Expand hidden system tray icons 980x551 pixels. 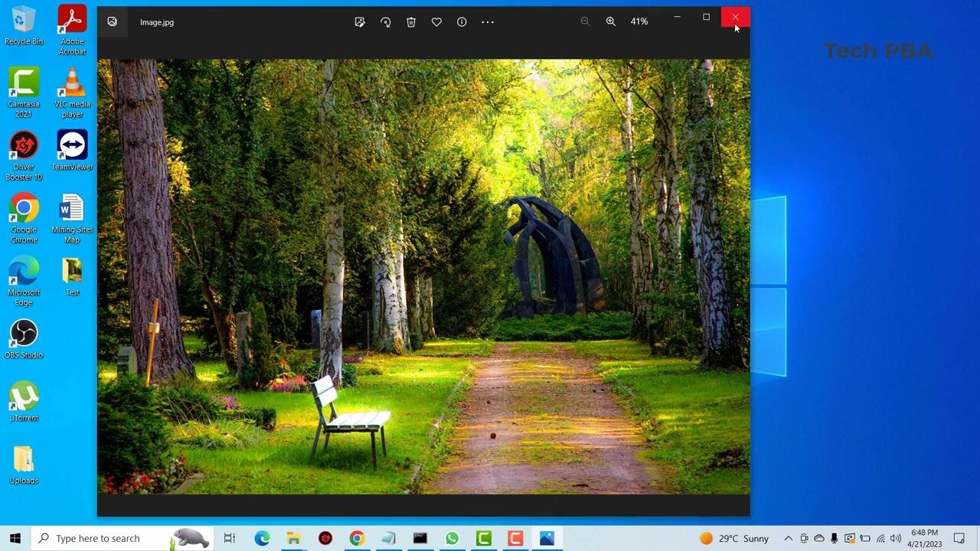[788, 539]
